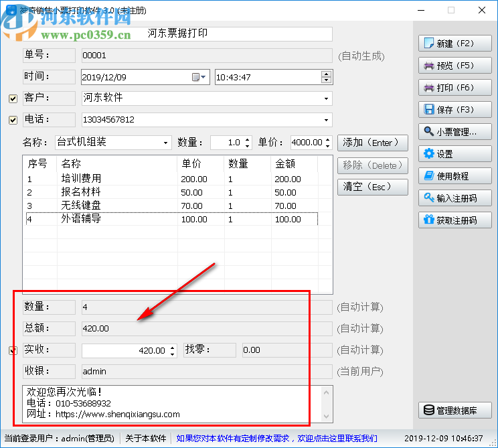The height and width of the screenshot is (448, 498).
Task: Click the total field 420.00
Action: (x=207, y=329)
